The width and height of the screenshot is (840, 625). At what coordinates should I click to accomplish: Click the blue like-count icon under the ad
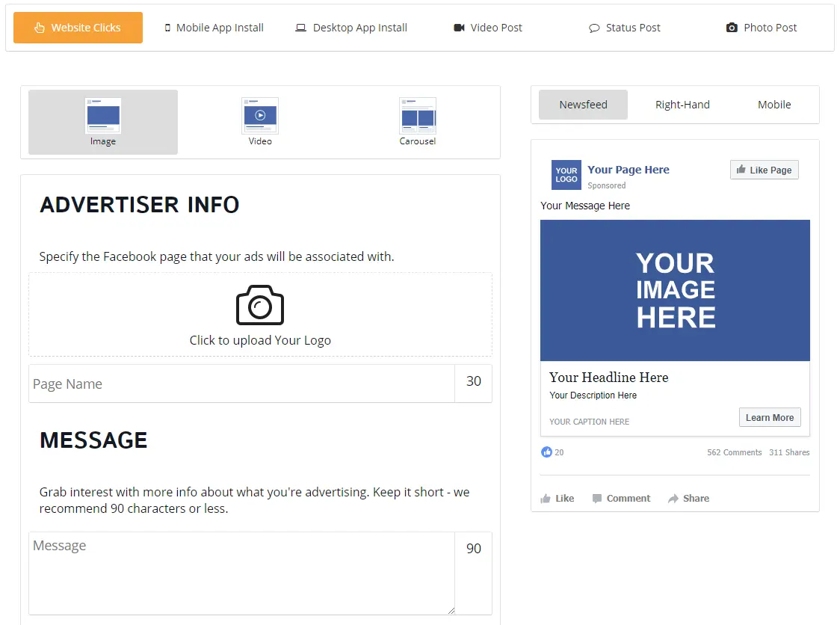click(x=546, y=452)
